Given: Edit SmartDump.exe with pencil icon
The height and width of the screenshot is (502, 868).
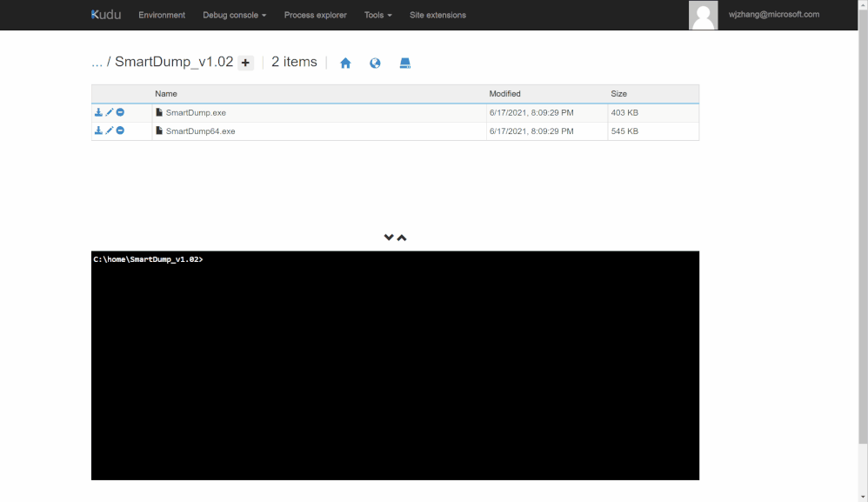Looking at the screenshot, I should 109,112.
